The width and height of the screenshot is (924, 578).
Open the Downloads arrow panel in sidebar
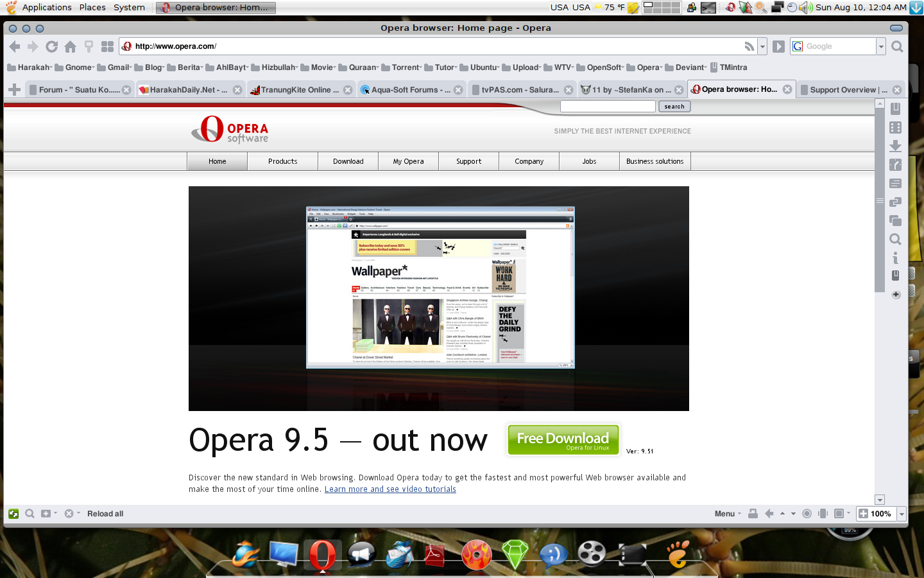pyautogui.click(x=896, y=146)
